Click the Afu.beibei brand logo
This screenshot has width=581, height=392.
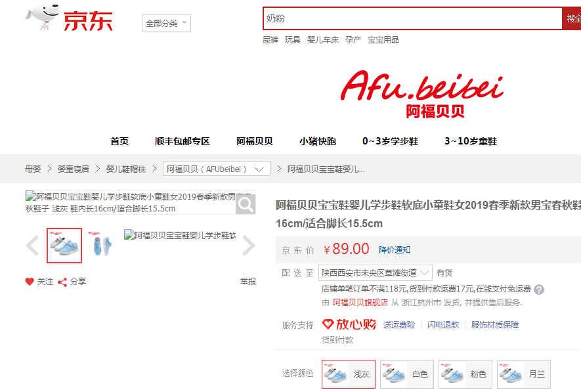(422, 95)
